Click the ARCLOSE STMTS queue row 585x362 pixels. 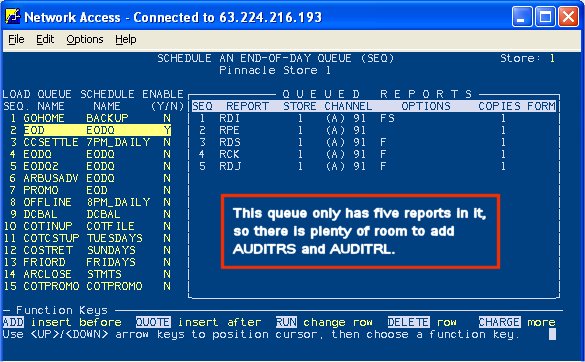pyautogui.click(x=87, y=274)
